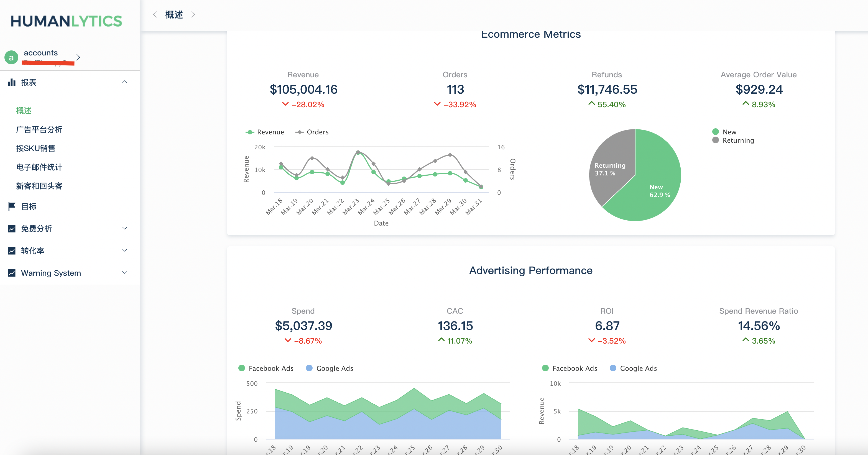The width and height of the screenshot is (868, 455).
Task: Go to 新客和回头客 report
Action: click(x=39, y=186)
